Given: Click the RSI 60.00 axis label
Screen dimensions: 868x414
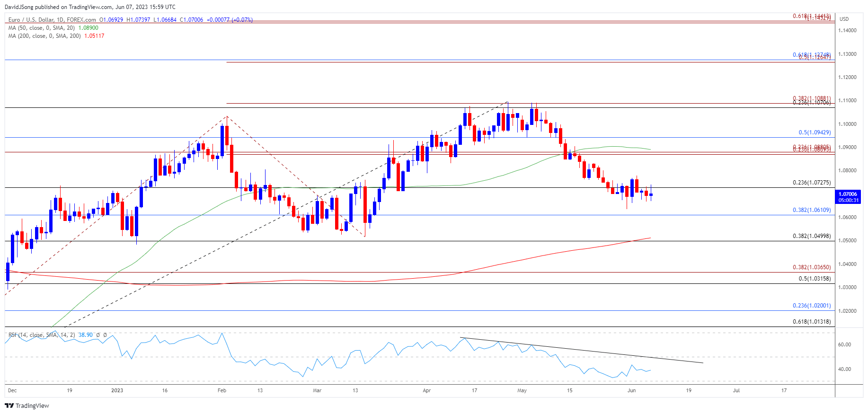Looking at the screenshot, I should (844, 344).
